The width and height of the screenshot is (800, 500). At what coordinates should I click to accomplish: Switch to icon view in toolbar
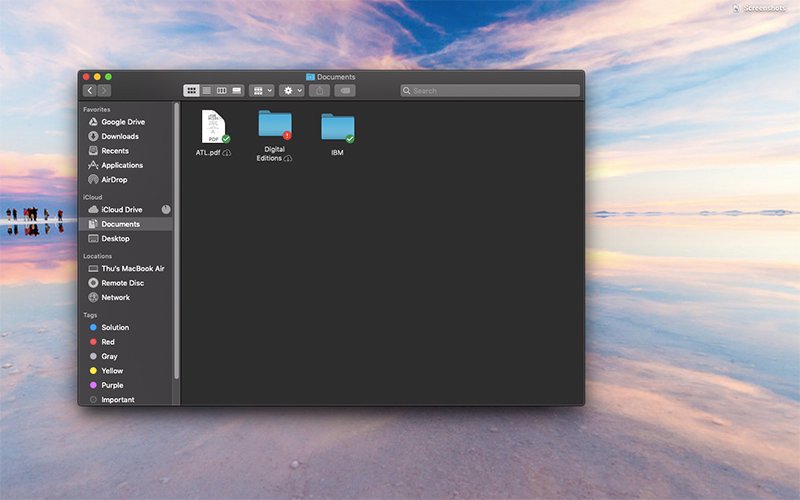pos(191,90)
